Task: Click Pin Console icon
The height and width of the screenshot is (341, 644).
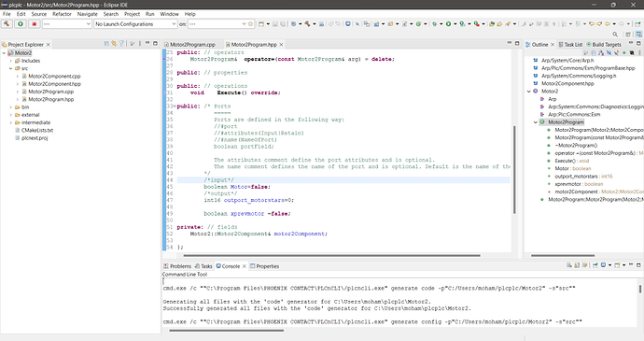Action: point(595,265)
